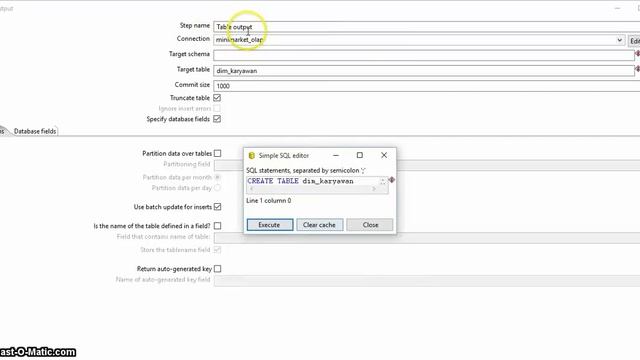Toggle Specify database fields checkbox

tap(217, 119)
